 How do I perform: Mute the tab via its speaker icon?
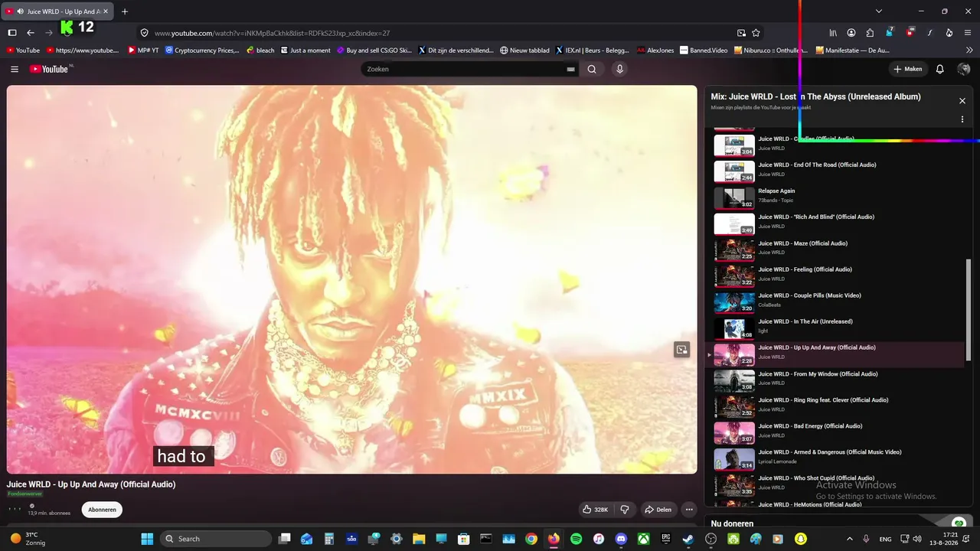[20, 11]
